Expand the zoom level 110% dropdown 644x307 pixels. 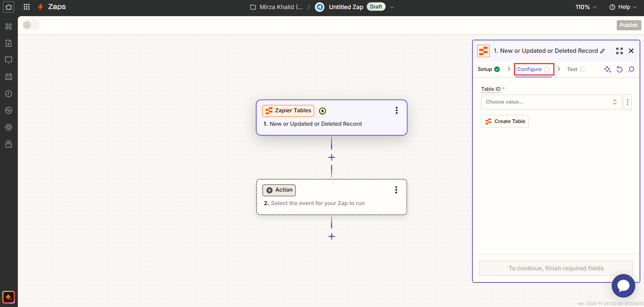(x=586, y=7)
